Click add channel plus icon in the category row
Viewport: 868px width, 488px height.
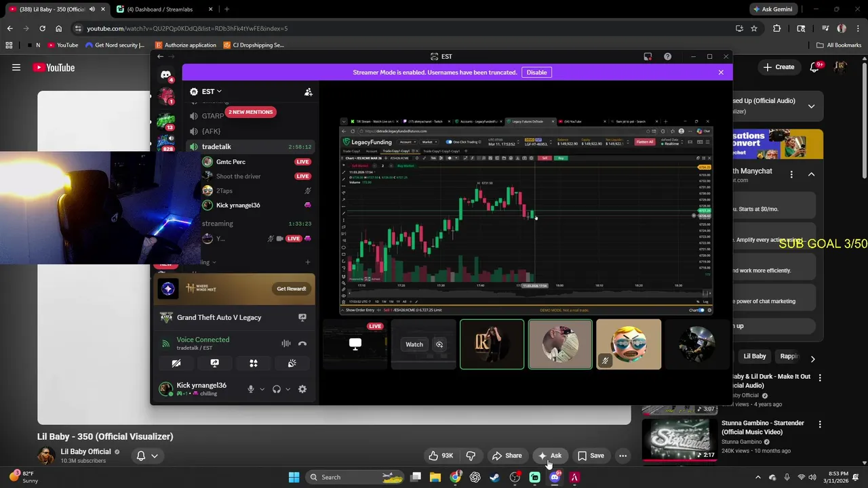click(x=308, y=262)
